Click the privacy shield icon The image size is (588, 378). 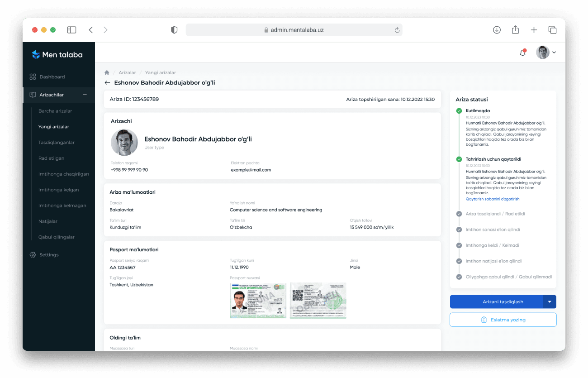(x=174, y=30)
